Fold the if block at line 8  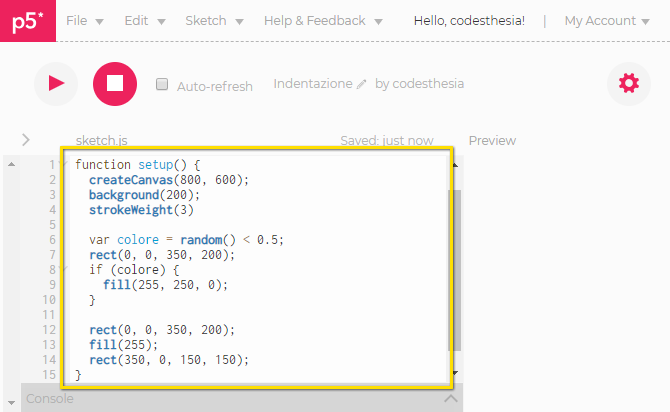click(x=65, y=269)
